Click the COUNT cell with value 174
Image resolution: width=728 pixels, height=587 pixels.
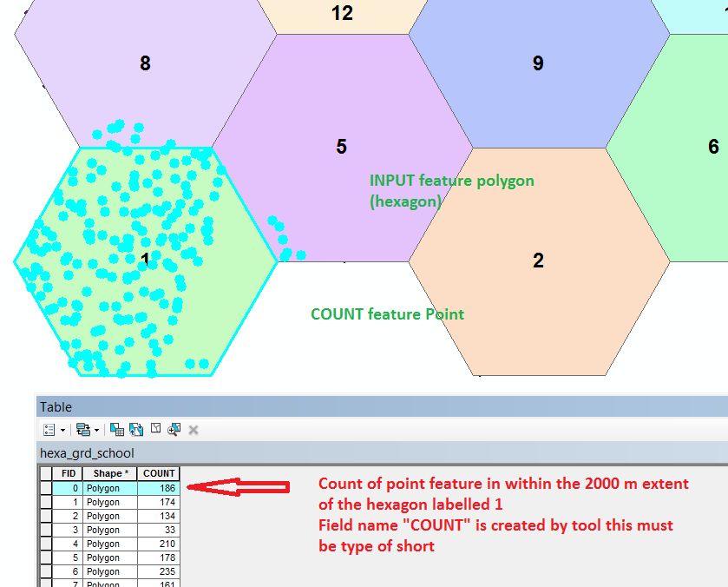(158, 502)
